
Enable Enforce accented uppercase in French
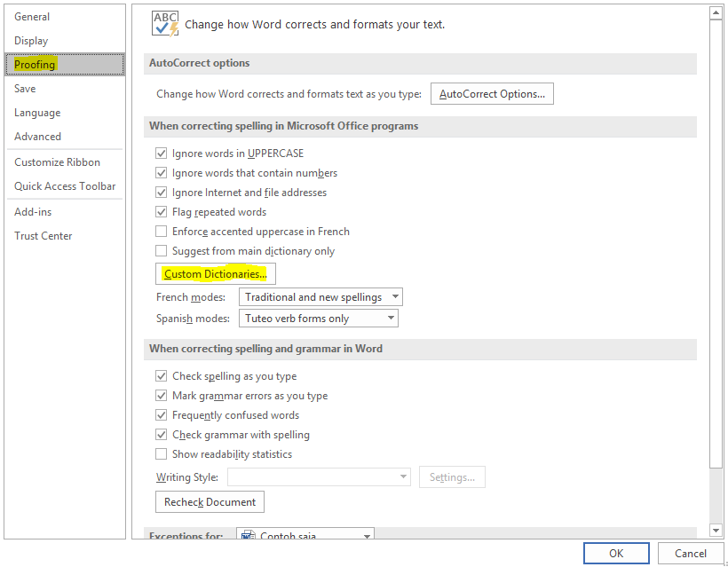pyautogui.click(x=161, y=231)
